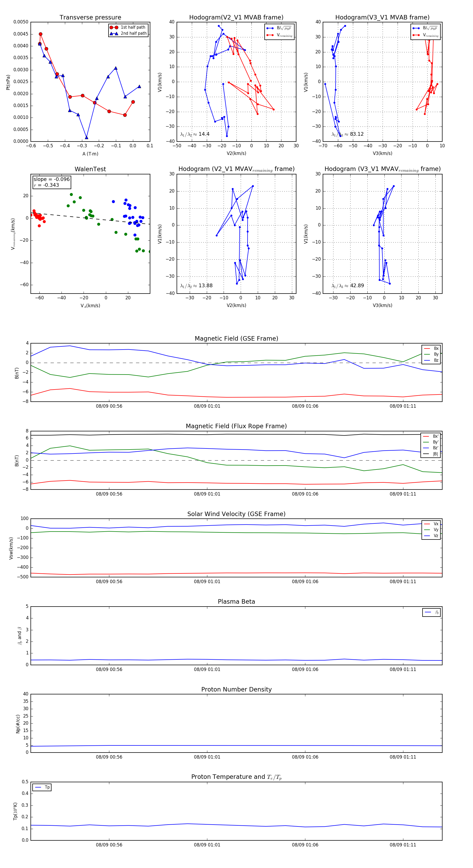Click '1st half path' legend entry
This screenshot has height=868, width=473.
(128, 27)
